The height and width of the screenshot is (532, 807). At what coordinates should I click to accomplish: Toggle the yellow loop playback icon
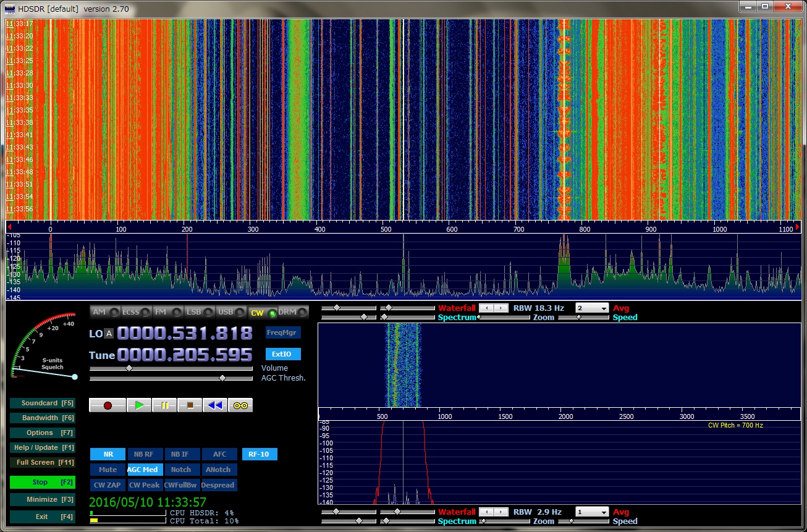click(x=240, y=405)
